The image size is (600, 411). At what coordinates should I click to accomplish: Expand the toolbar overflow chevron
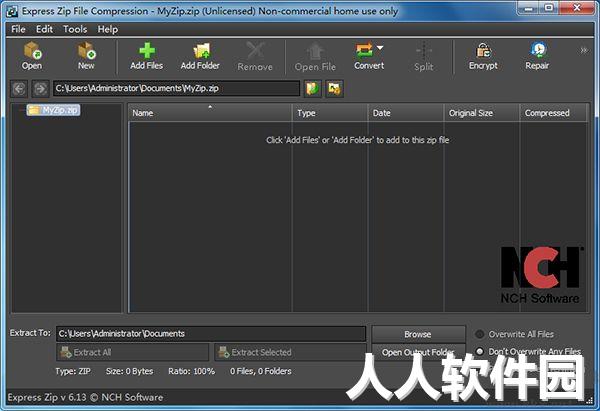coord(584,50)
